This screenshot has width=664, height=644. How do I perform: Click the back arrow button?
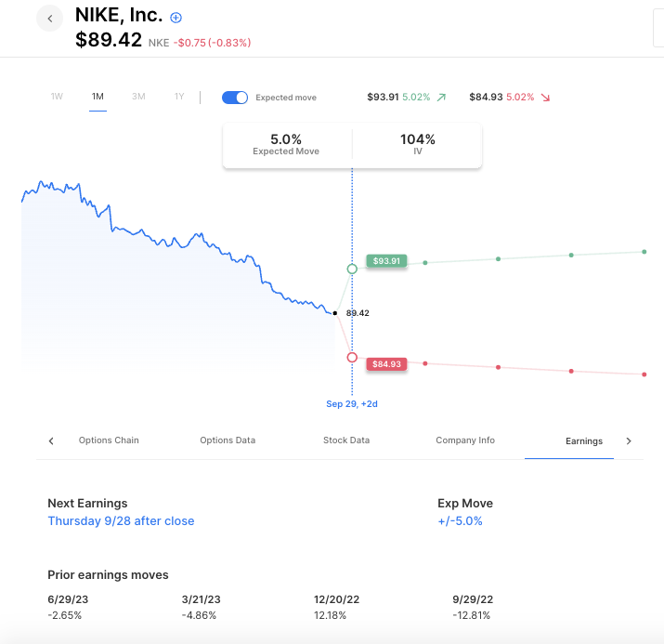pyautogui.click(x=50, y=18)
